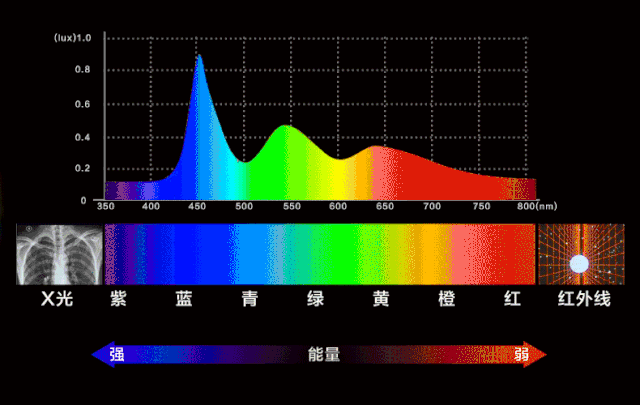Screen dimensions: 640x405
Task: Click the green hump near 550 nm
Action: pos(288,130)
